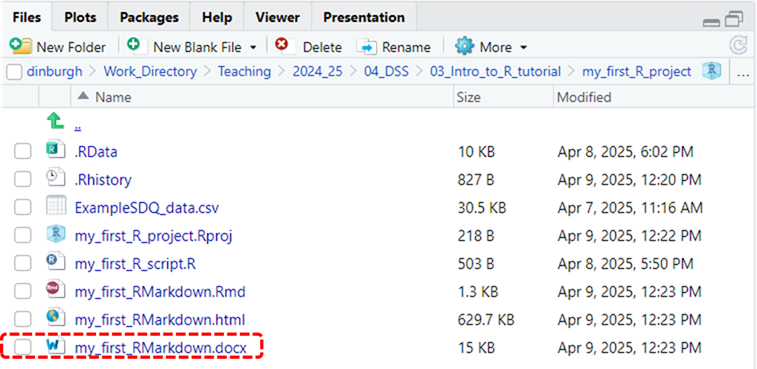Sort files by the Modified column
Screen dimensions: 757x369
coord(655,97)
